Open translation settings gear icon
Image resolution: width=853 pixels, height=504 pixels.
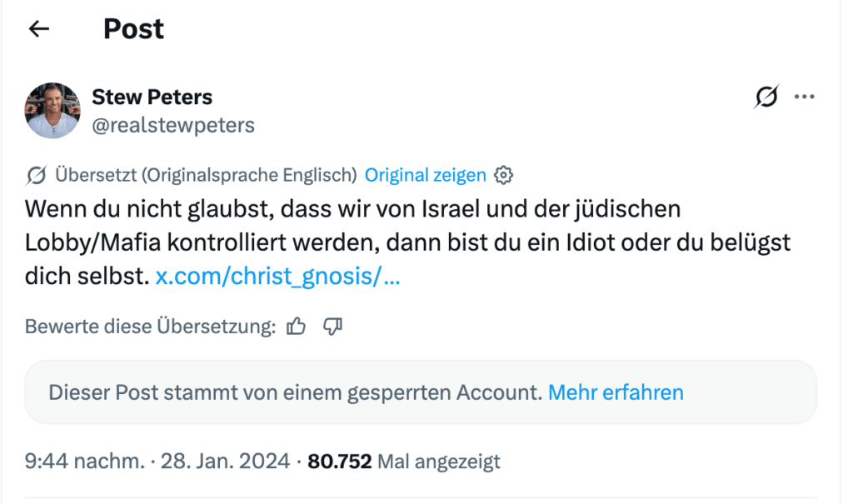(x=503, y=175)
